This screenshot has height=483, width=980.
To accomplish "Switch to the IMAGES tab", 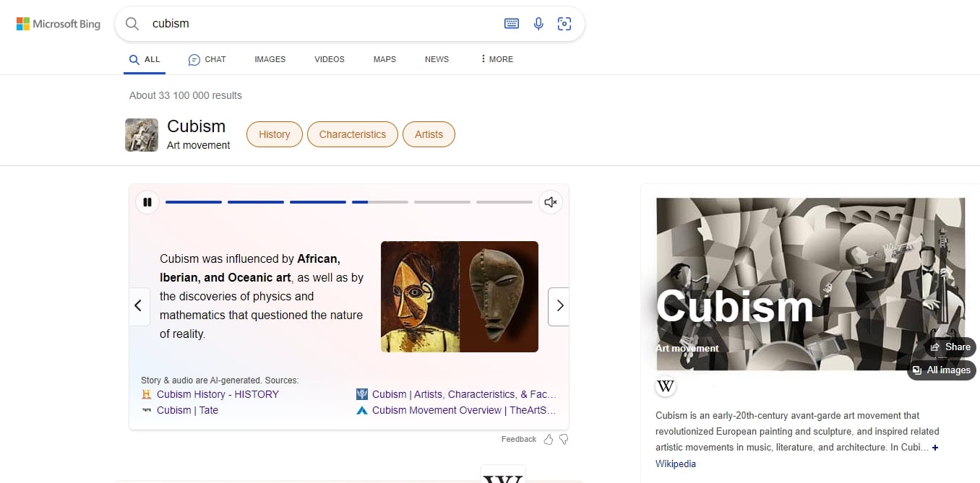I will pos(270,59).
